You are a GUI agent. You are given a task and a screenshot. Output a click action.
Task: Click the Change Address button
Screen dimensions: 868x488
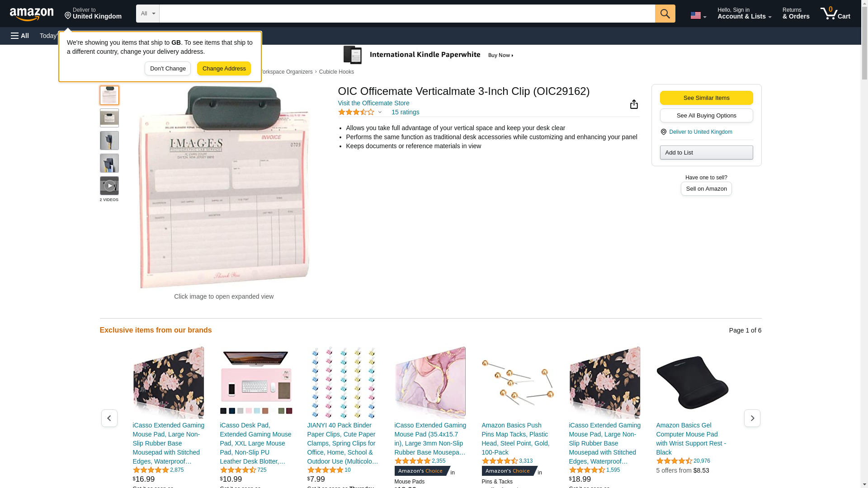point(224,69)
